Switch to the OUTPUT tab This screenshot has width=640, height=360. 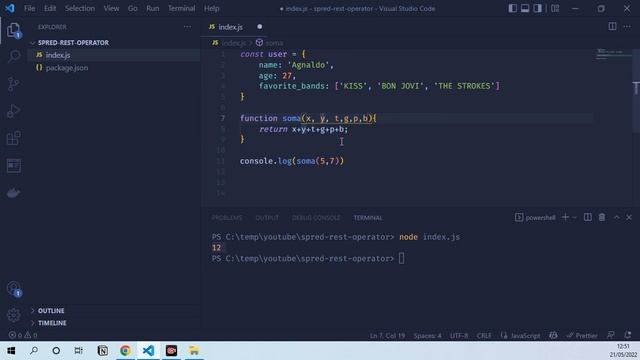click(x=267, y=218)
